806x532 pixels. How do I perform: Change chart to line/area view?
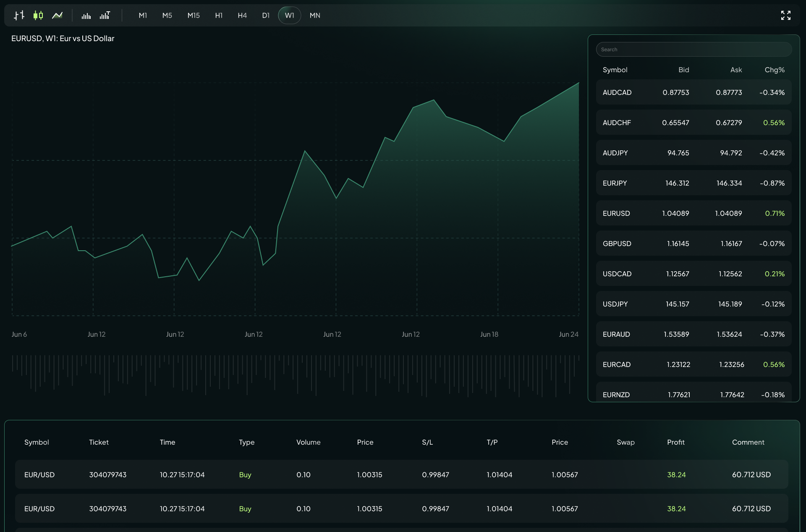click(57, 15)
